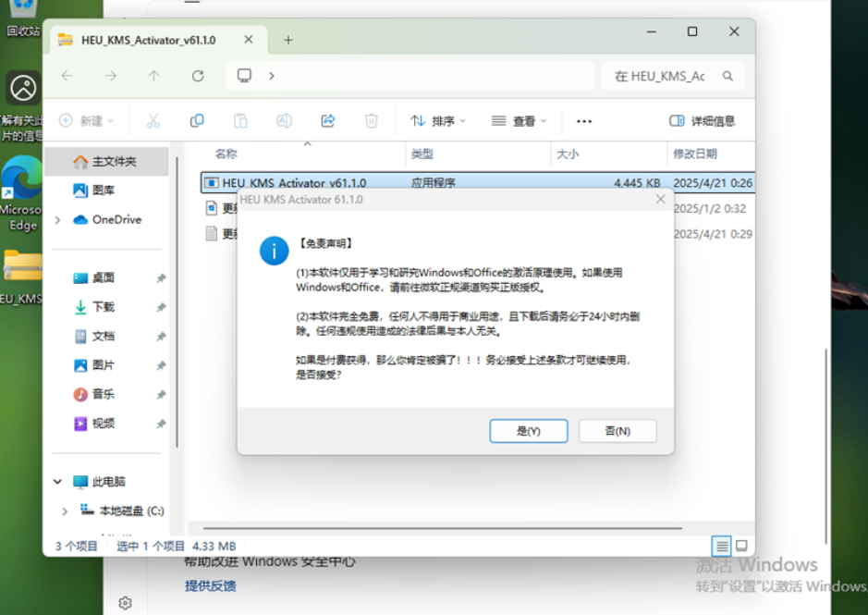
Task: Click the This PC icon in address bar
Action: tap(244, 75)
